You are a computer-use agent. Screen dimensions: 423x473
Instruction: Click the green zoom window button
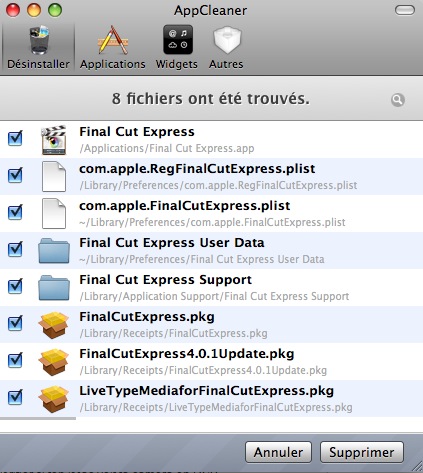[x=55, y=10]
